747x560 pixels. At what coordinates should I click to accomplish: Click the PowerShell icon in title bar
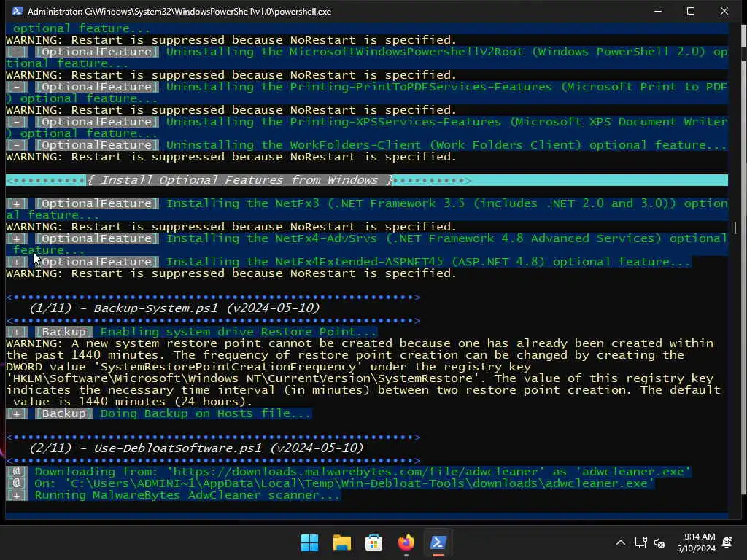pyautogui.click(x=18, y=11)
